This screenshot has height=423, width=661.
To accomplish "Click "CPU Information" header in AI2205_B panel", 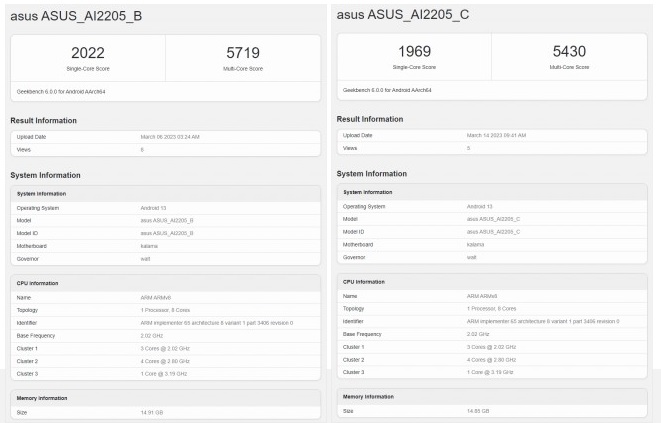I will 38,283.
